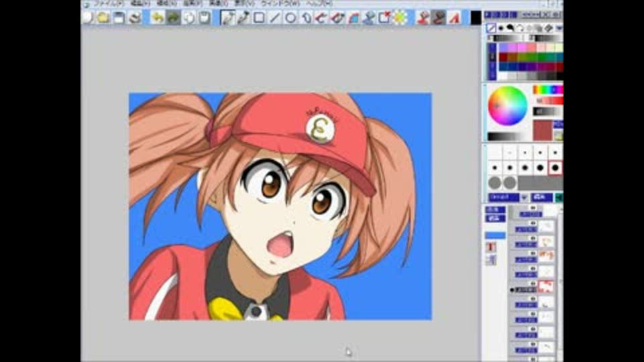Select the polygon lasso tool
Screen dimensions: 644x362
pyautogui.click(x=306, y=17)
